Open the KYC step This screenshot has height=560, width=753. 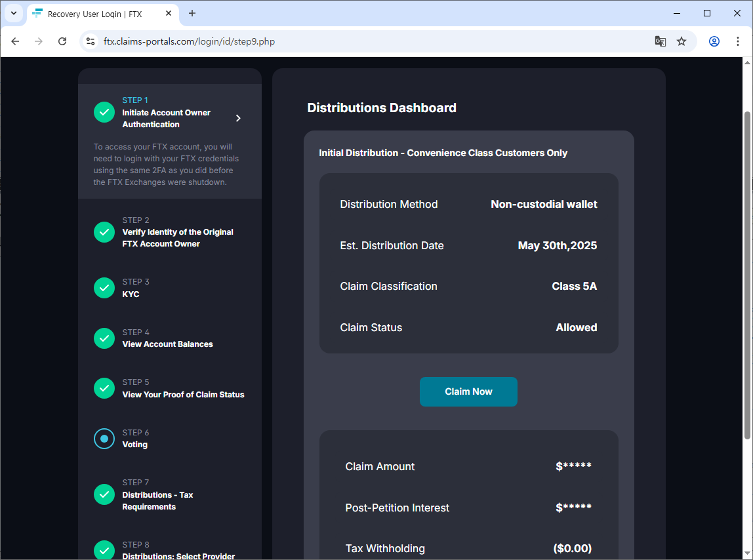pyautogui.click(x=131, y=294)
